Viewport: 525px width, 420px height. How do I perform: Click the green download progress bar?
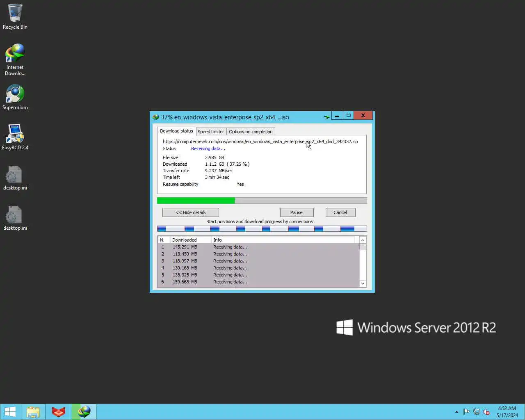point(262,201)
